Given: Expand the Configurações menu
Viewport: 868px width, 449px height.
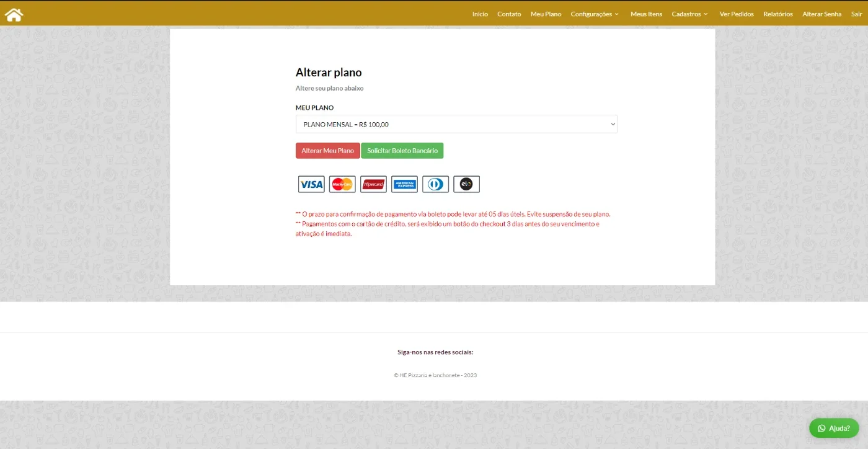Looking at the screenshot, I should (595, 14).
